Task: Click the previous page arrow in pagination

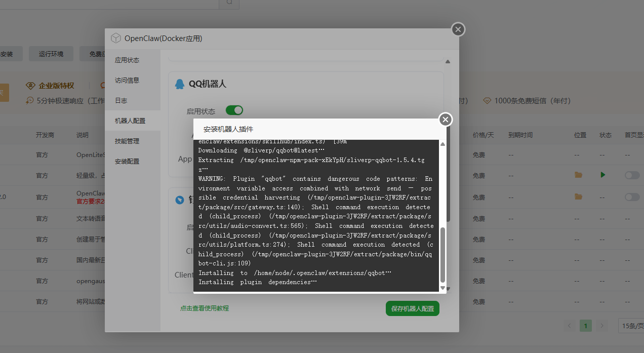Action: 570,326
